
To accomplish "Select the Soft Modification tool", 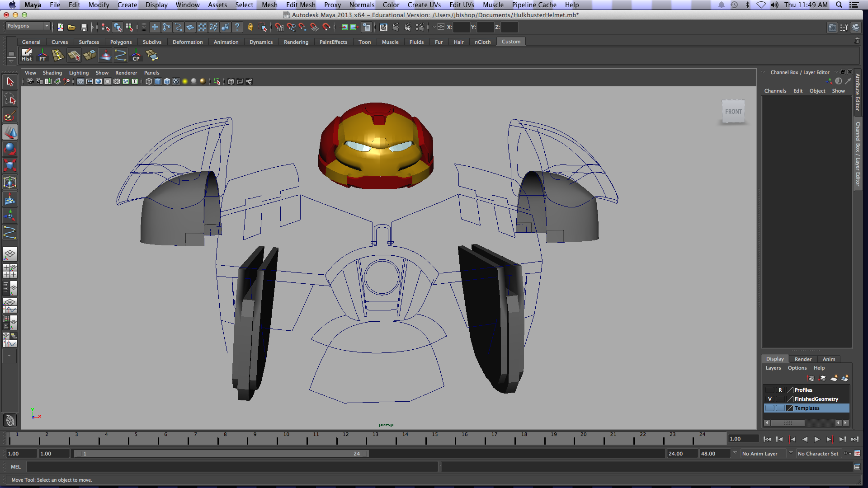I will click(10, 199).
